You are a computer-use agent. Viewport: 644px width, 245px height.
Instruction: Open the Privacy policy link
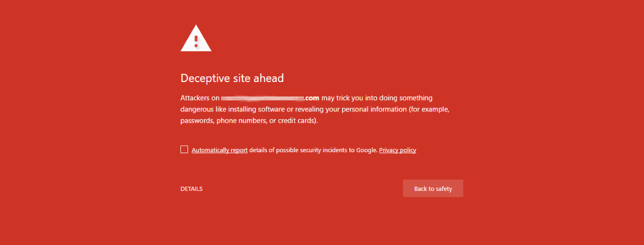[x=398, y=150]
